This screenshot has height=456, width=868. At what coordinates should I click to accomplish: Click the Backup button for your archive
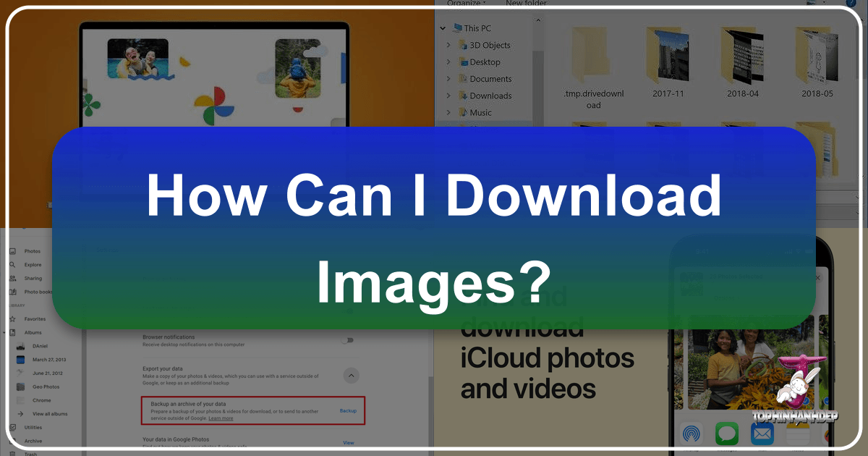pos(348,410)
